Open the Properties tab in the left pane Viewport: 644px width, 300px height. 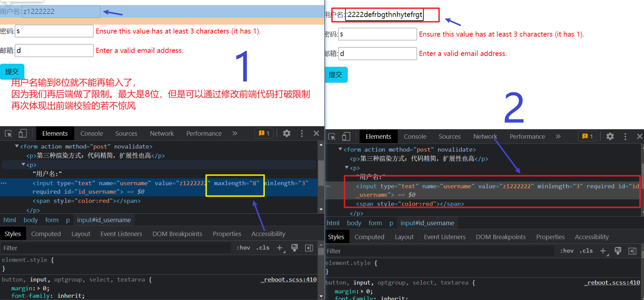227,234
